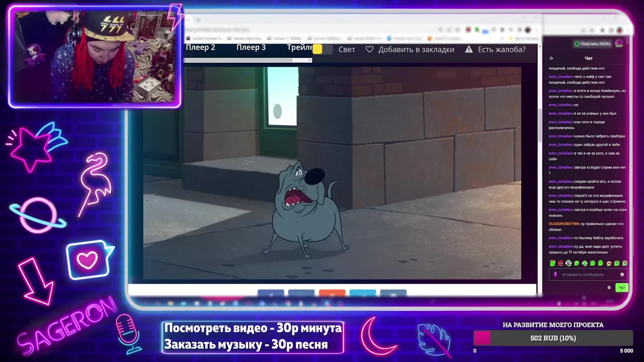Viewport: 644px width, 362px height.
Task: Switch to the Плеер 3 tab
Action: (251, 48)
